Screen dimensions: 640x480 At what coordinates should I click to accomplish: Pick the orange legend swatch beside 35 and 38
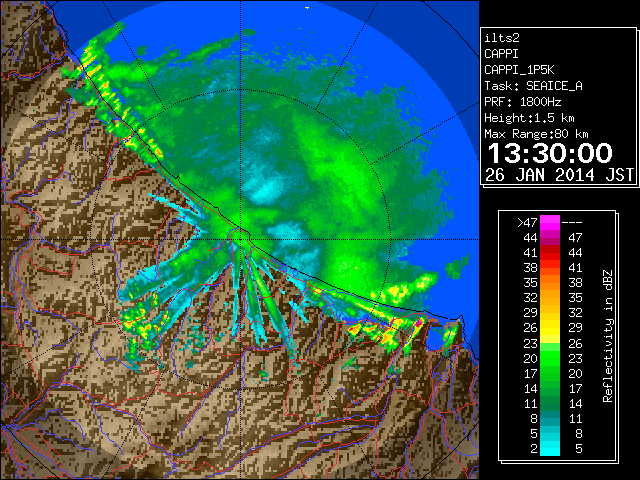tap(550, 282)
